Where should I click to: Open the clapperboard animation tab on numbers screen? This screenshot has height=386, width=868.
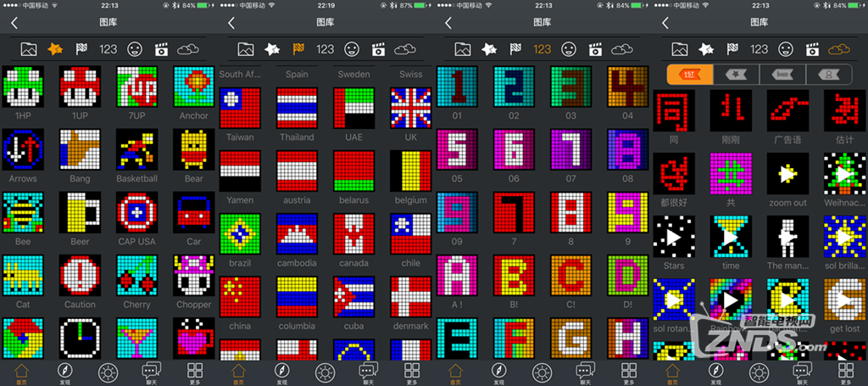[x=595, y=49]
